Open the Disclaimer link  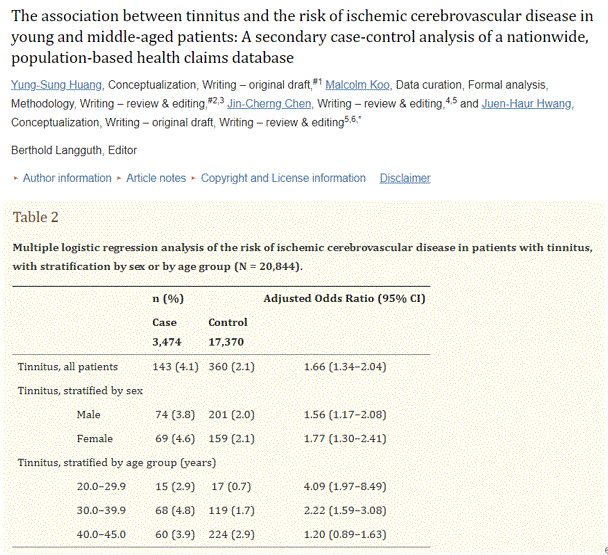405,178
